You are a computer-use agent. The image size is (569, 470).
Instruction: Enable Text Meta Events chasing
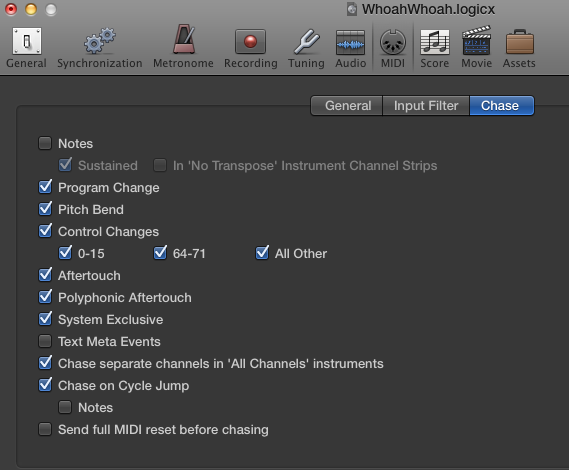pyautogui.click(x=45, y=341)
